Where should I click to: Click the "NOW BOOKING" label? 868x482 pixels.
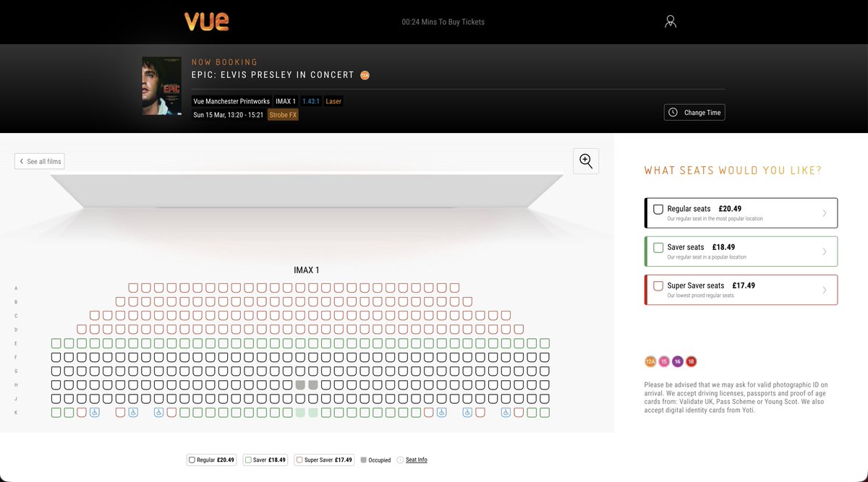225,62
